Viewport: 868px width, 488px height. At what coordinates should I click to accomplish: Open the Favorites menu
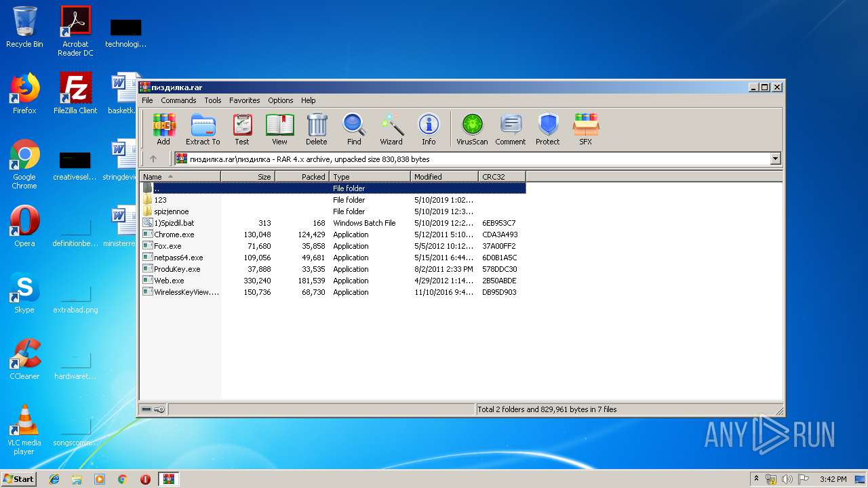pyautogui.click(x=245, y=100)
